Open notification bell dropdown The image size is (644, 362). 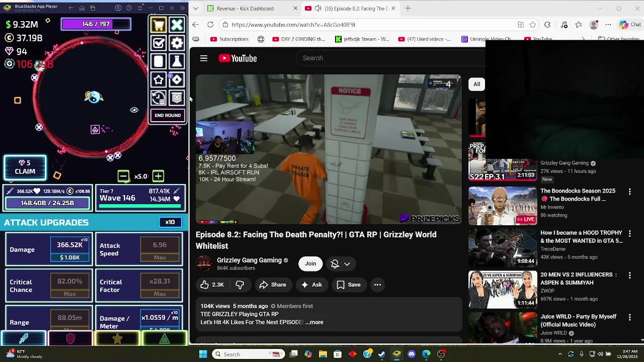(341, 264)
